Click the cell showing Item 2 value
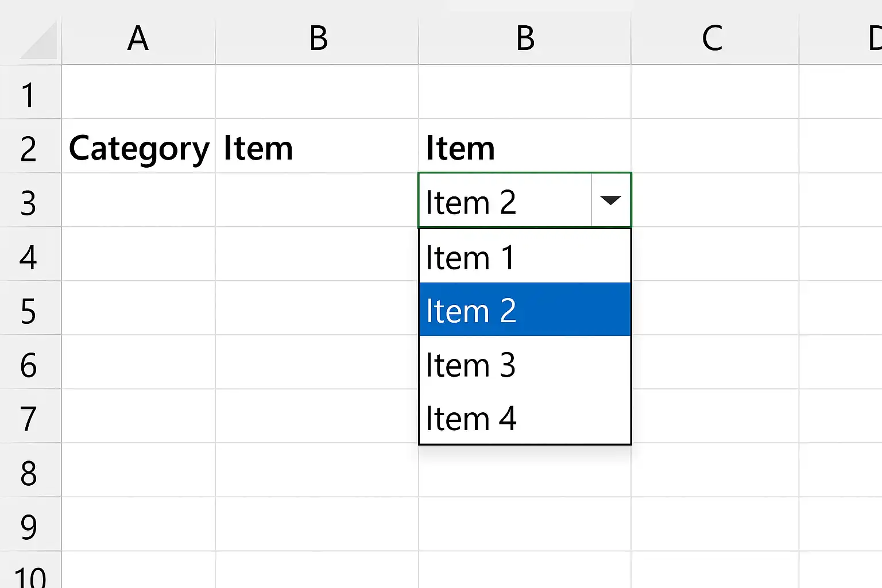Image resolution: width=882 pixels, height=588 pixels. tap(505, 200)
